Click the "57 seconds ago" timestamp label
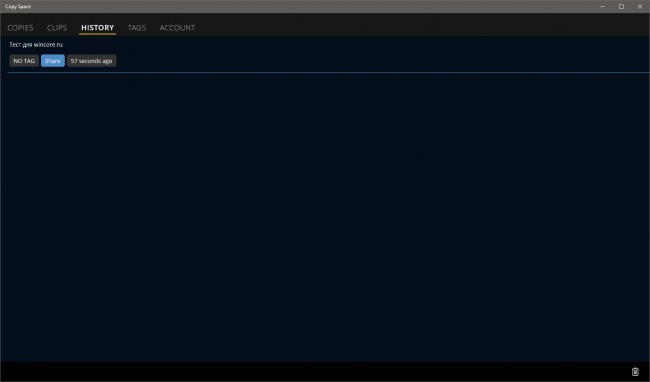 [x=91, y=61]
